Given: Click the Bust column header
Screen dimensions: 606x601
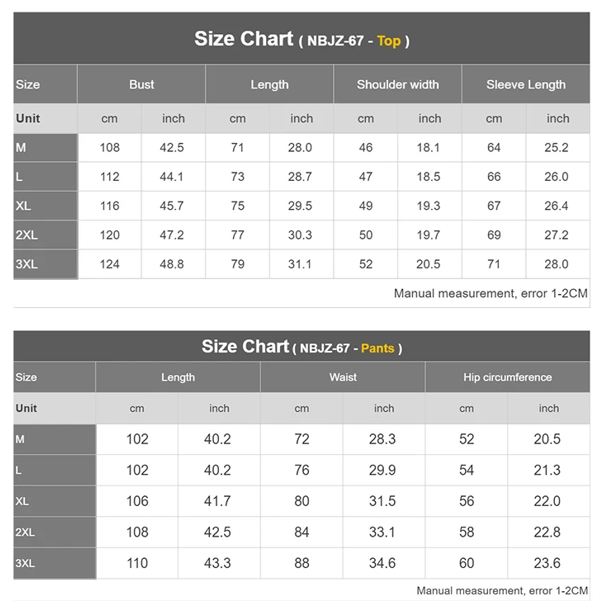Looking at the screenshot, I should click(x=142, y=85).
